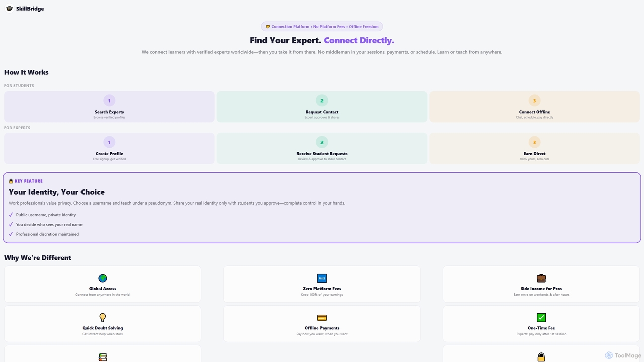Screen dimensions: 644x362
Task: Click "Review & approve to share contact" subtitle
Action: coord(322,159)
